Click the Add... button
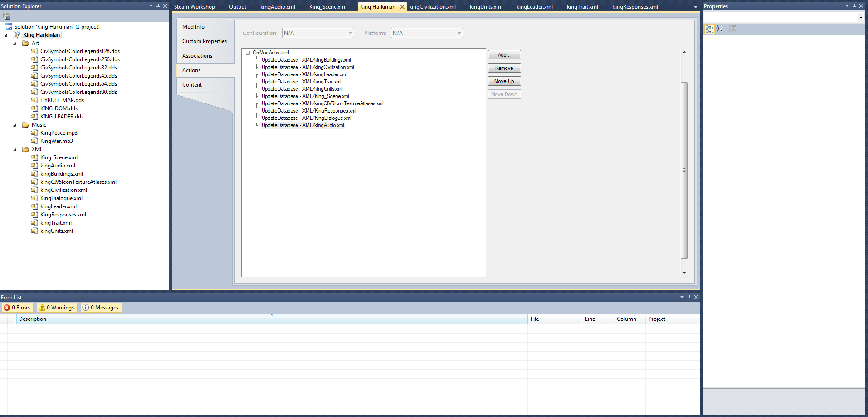Screen dimensions: 868x417 [504, 55]
